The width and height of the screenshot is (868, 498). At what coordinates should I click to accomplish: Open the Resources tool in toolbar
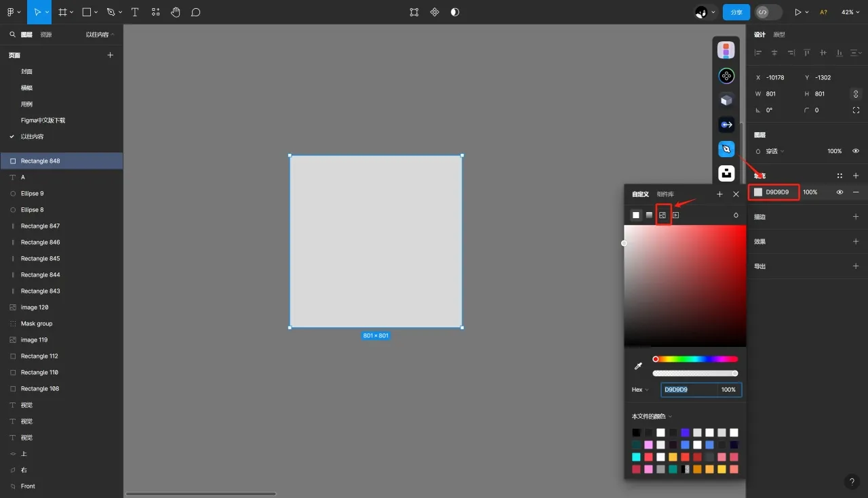(156, 12)
